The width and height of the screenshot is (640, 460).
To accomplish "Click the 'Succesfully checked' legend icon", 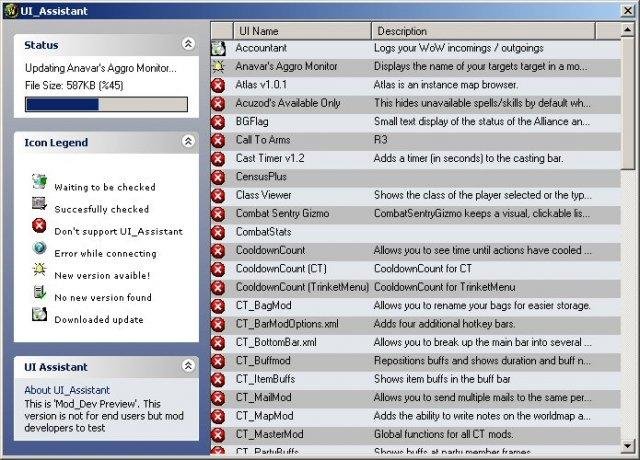I will point(40,203).
